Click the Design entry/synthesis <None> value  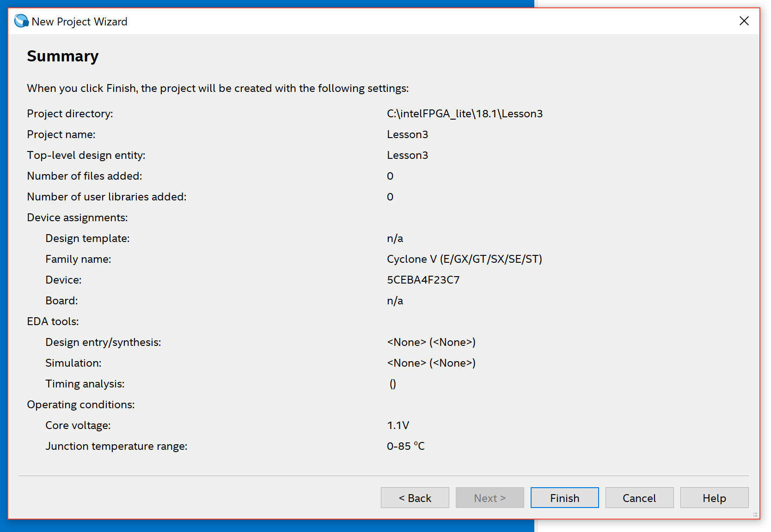[431, 342]
